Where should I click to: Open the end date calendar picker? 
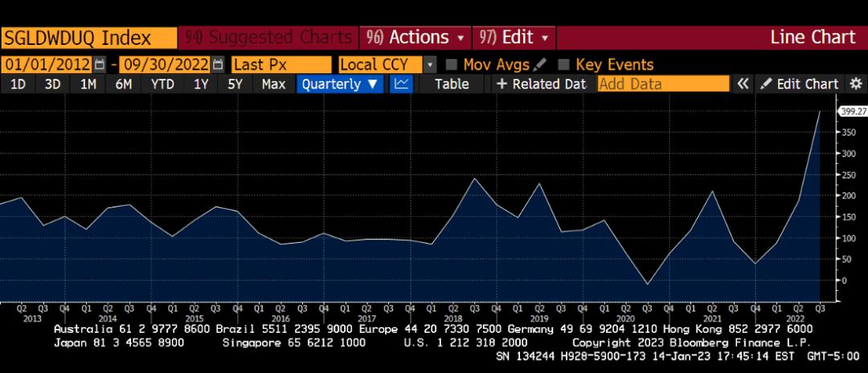pos(218,64)
